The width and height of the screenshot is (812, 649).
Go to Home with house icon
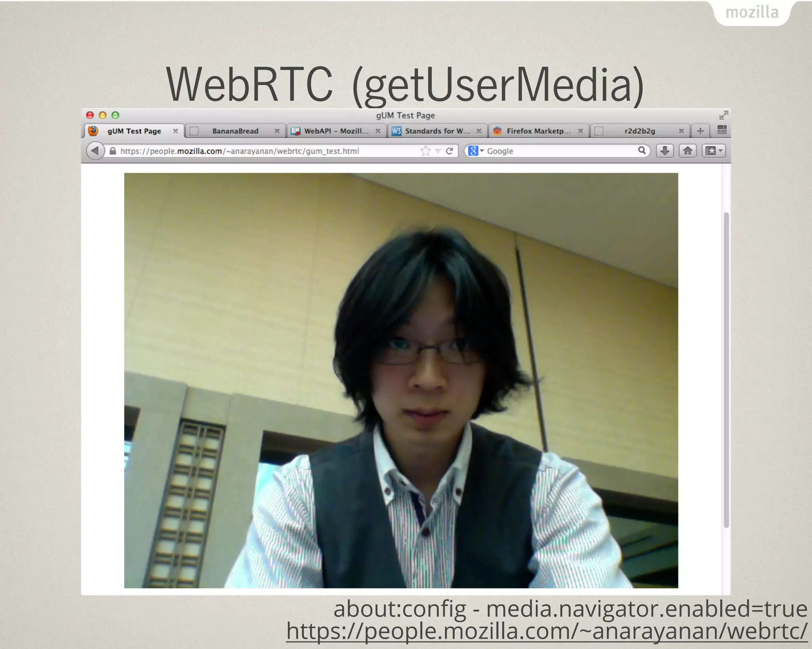(x=688, y=151)
